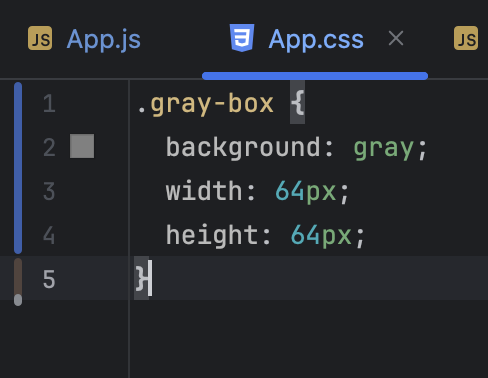488x378 pixels.
Task: Open gray color swatch in gutter
Action: tap(82, 146)
